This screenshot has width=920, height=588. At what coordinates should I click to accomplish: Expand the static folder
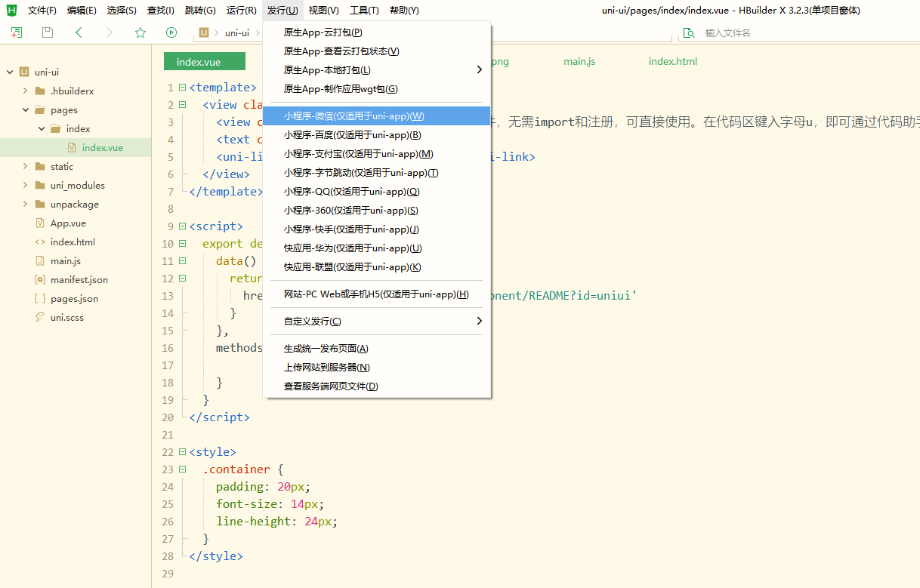(x=26, y=166)
